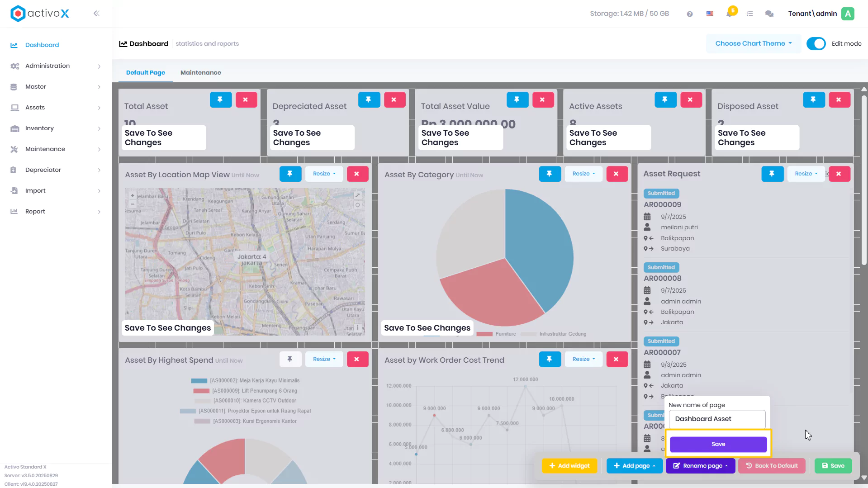Remove the Asset By Category widget
Viewport: 868px width, 488px height.
coord(617,174)
